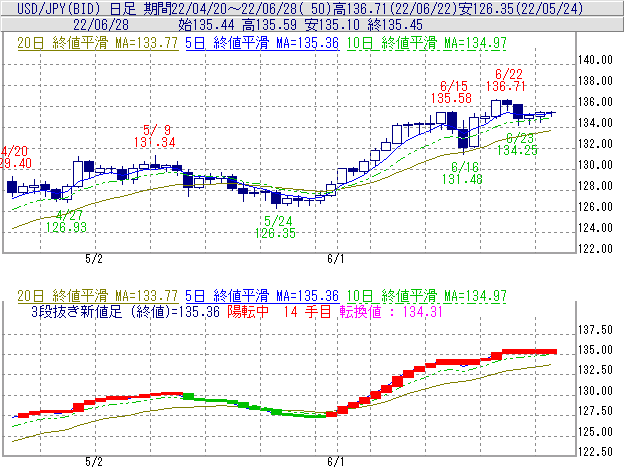Click the 陽転中 status text
Screen dimensions: 624x475
[248, 311]
